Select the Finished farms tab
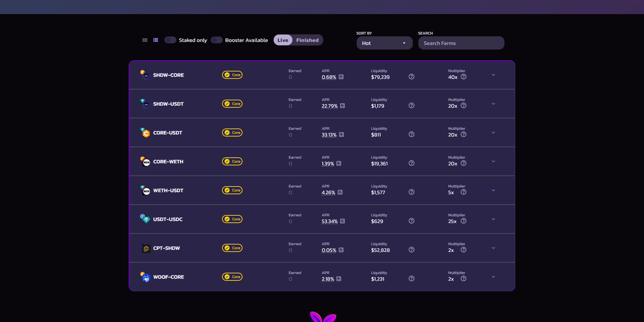Image resolution: width=644 pixels, height=322 pixels. (307, 40)
